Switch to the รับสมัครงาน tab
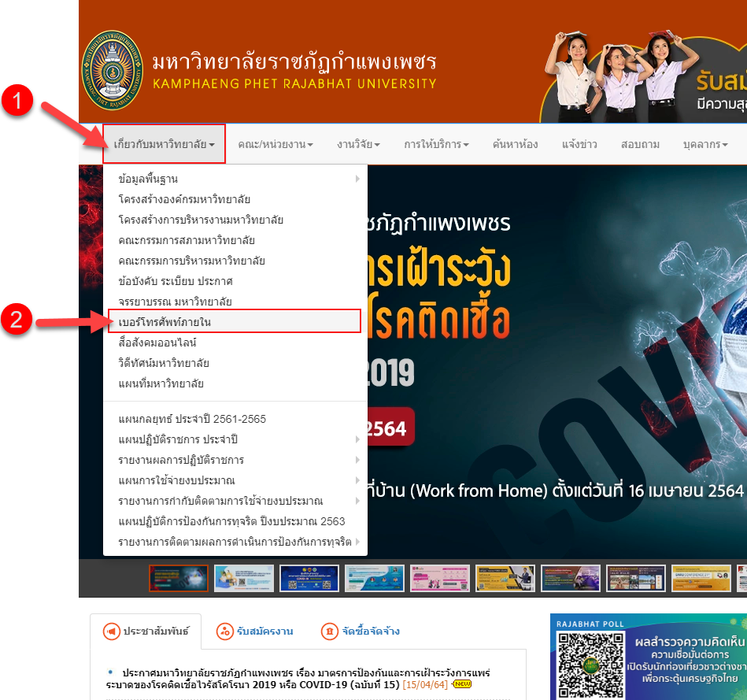This screenshot has width=747, height=700. point(255,631)
